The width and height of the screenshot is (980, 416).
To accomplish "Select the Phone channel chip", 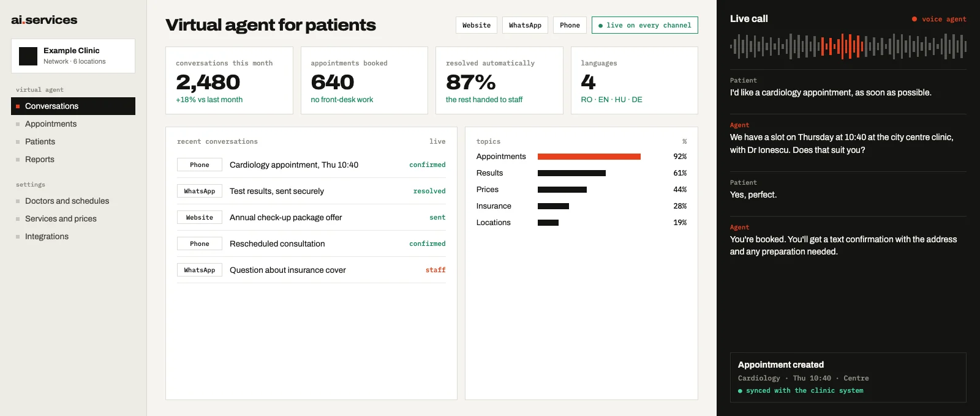I will click(x=570, y=25).
